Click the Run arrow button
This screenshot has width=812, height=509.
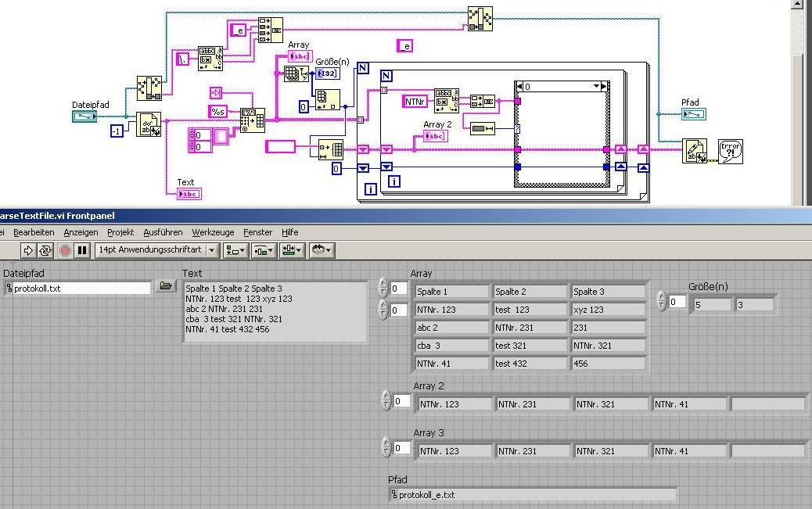pos(28,251)
